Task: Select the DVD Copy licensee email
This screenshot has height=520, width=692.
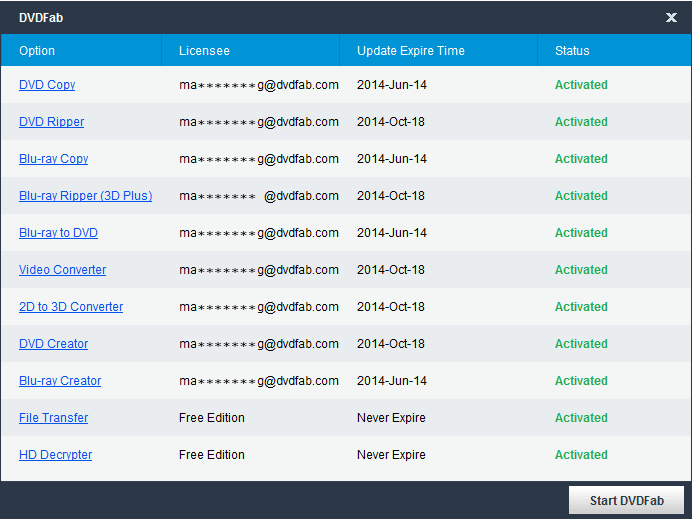Action: (x=259, y=85)
